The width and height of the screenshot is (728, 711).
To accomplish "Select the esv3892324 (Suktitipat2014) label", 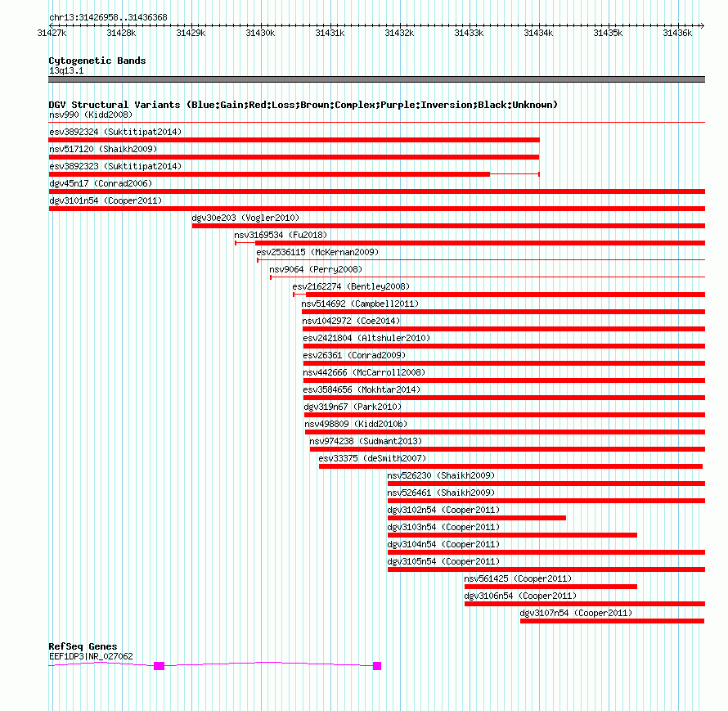I will (115, 132).
